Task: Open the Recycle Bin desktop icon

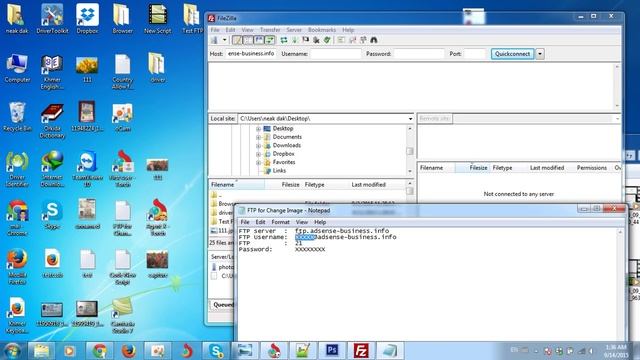Action: point(17,117)
